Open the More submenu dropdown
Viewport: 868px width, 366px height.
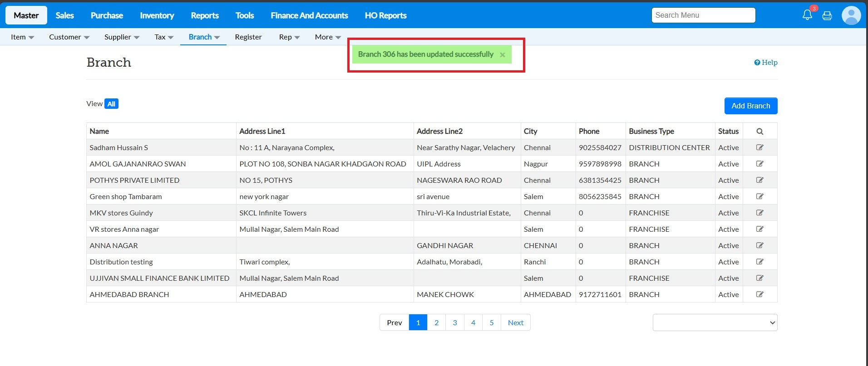pyautogui.click(x=328, y=37)
